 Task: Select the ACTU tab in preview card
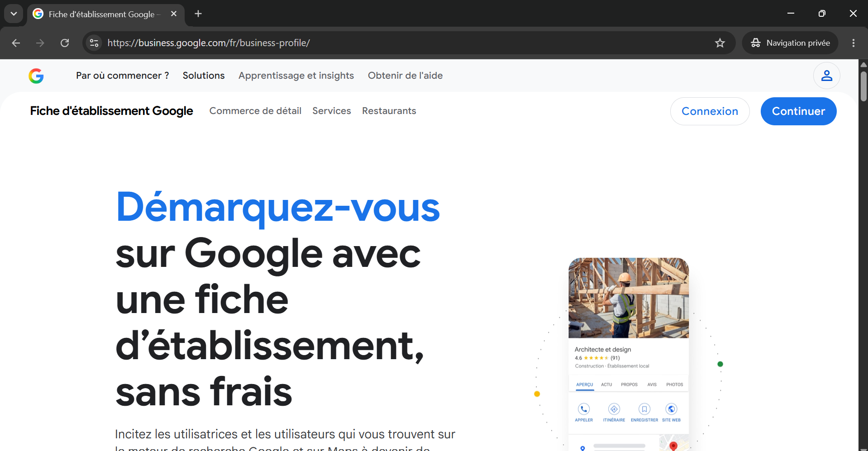606,385
